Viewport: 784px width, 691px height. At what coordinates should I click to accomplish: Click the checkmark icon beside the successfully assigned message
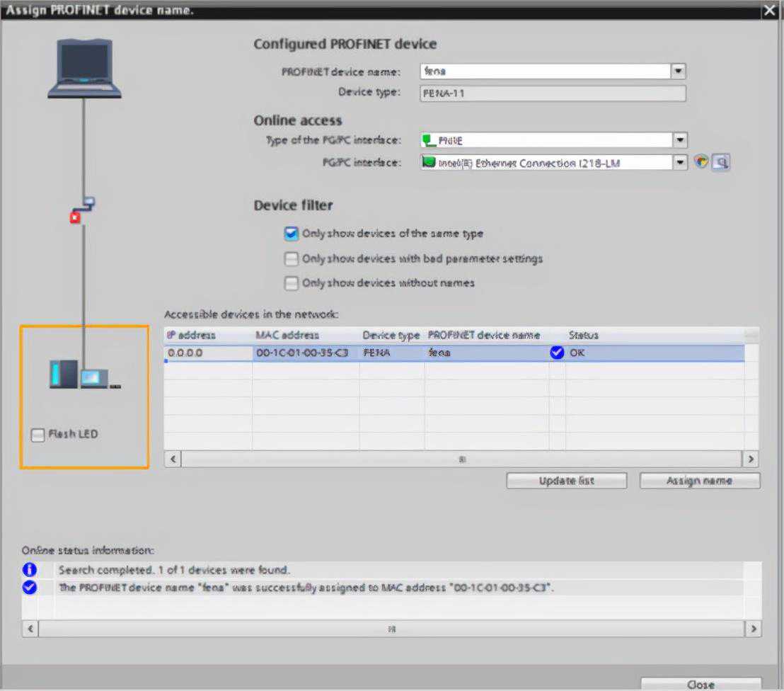[29, 588]
